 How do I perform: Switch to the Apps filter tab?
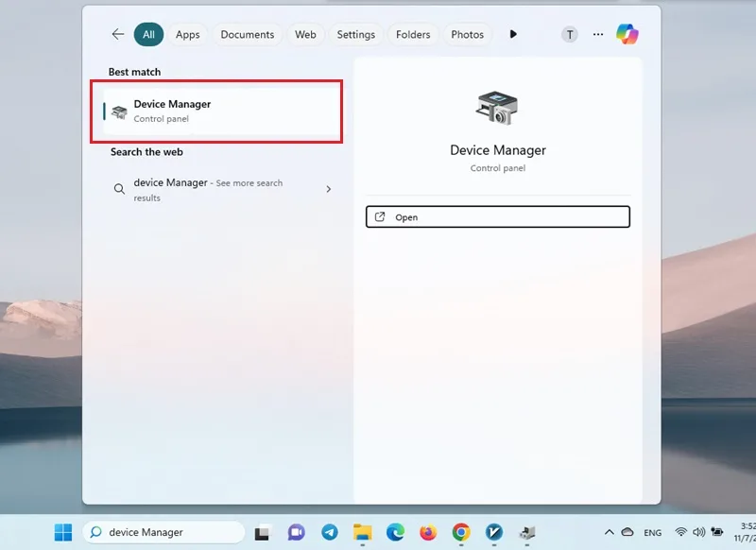pos(187,34)
